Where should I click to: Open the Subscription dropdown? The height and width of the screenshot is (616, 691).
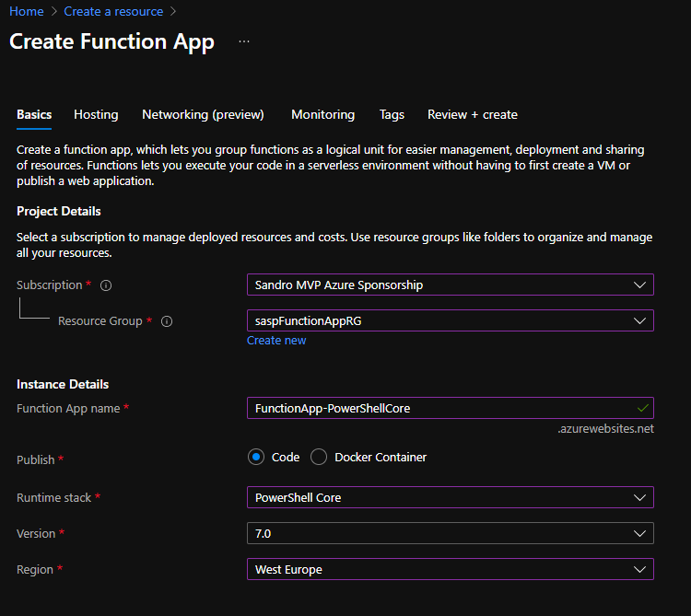tap(450, 285)
